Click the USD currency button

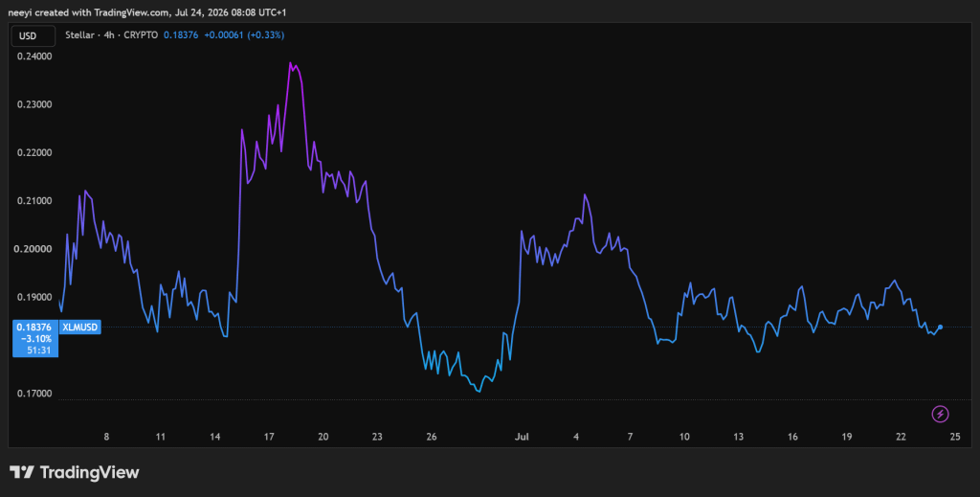pos(33,35)
